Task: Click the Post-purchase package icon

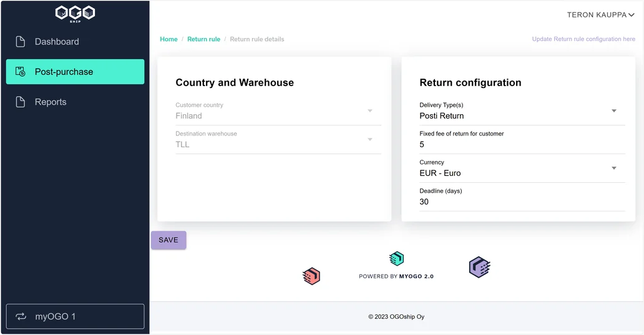Action: (x=20, y=72)
